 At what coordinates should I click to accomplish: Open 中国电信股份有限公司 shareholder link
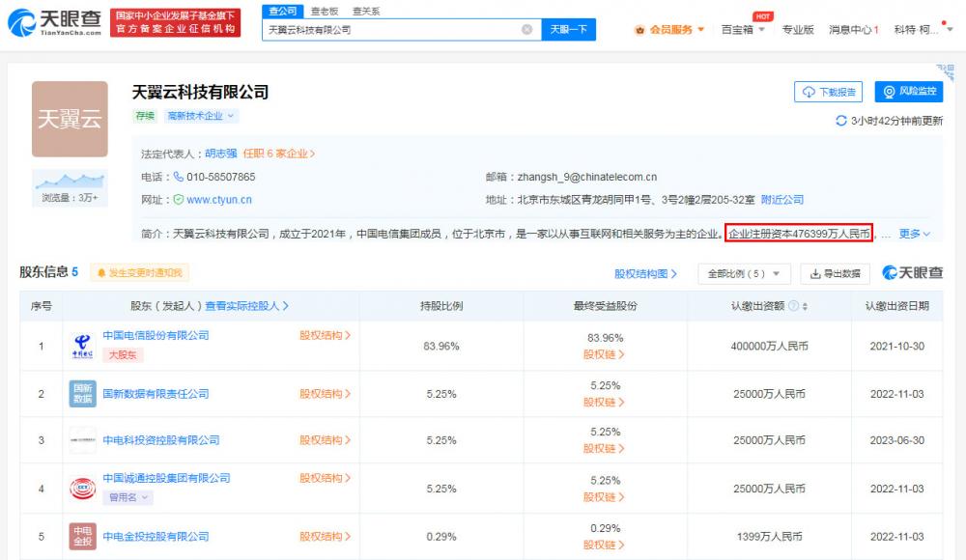(156, 335)
